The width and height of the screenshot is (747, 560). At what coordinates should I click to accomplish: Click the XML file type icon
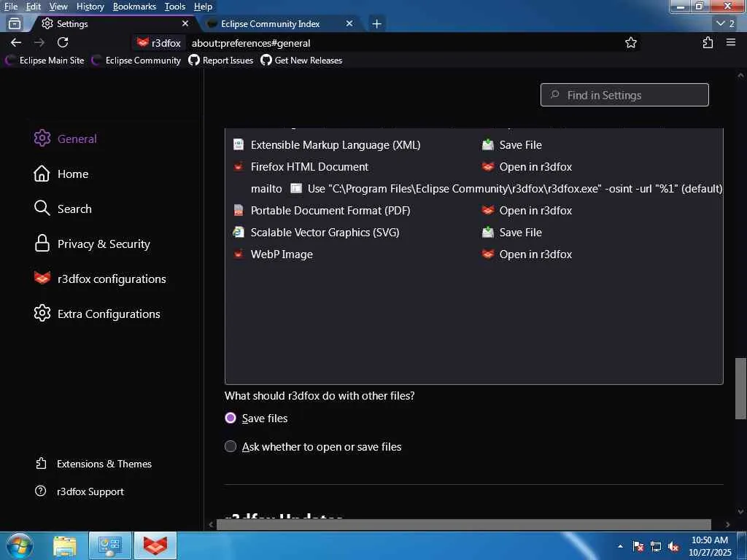239,145
